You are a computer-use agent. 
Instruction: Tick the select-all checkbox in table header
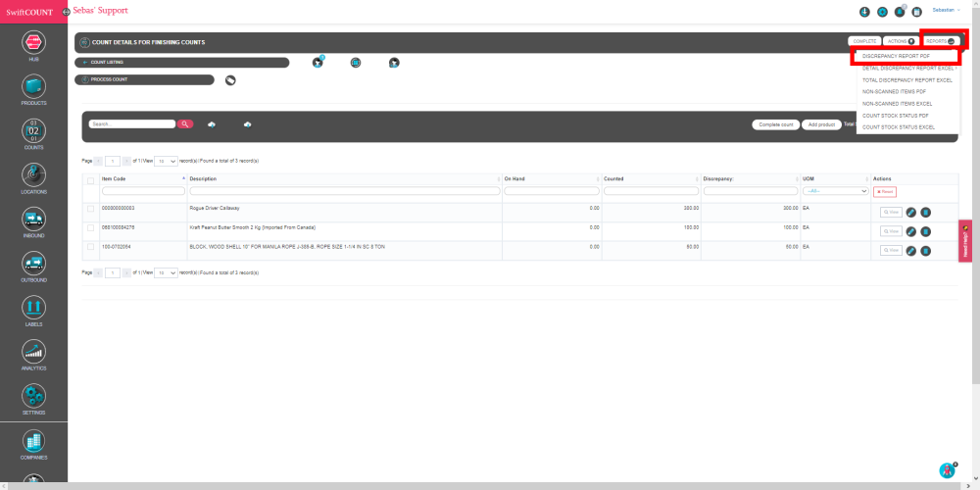[x=90, y=180]
